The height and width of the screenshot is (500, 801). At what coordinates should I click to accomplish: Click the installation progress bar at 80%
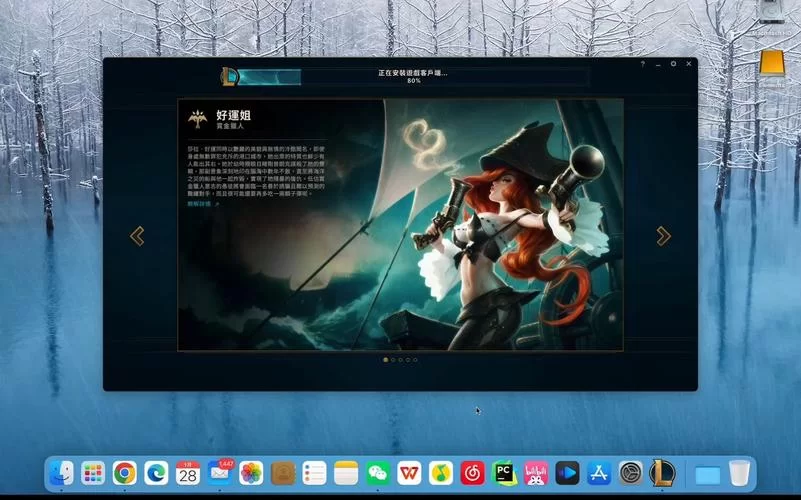(413, 77)
